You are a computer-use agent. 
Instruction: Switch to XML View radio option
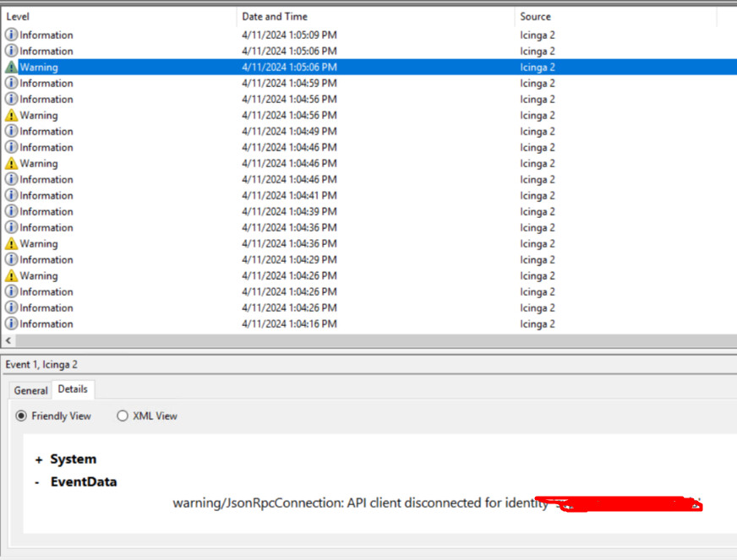coord(123,416)
